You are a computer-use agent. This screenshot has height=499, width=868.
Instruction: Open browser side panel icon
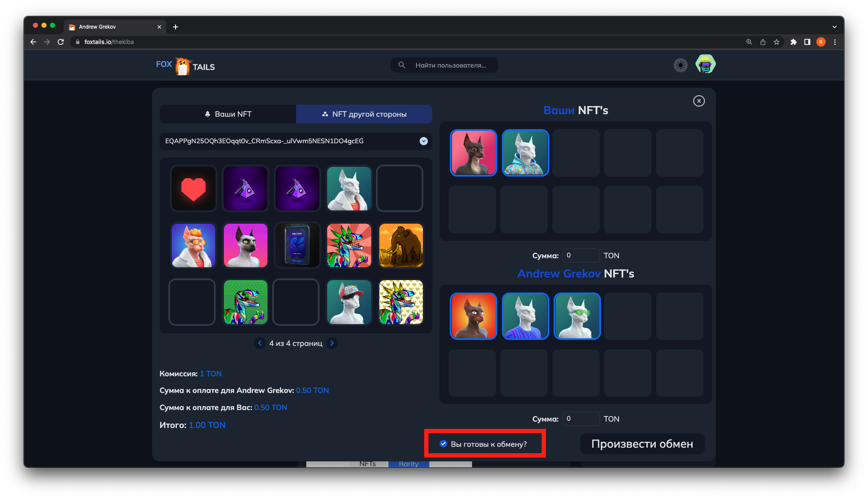click(807, 42)
